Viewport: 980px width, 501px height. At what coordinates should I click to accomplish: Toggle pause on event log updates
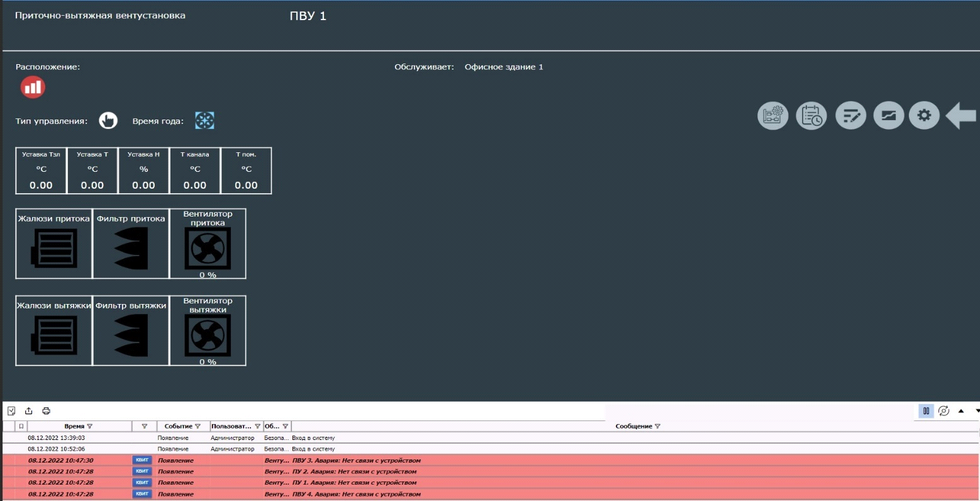926,410
